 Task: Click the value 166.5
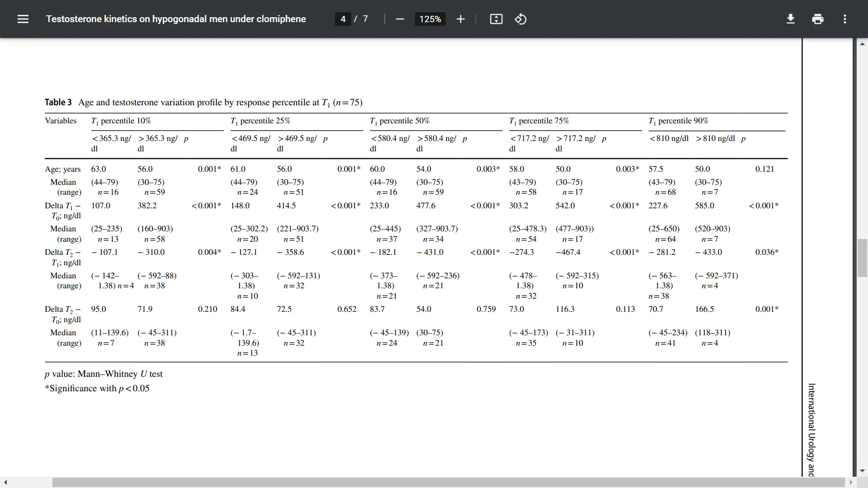[704, 309]
